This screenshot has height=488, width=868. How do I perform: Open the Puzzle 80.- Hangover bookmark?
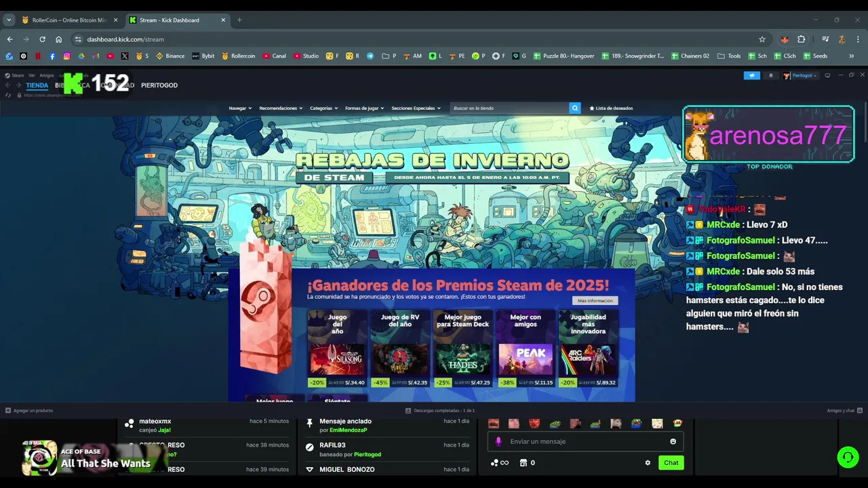point(564,56)
